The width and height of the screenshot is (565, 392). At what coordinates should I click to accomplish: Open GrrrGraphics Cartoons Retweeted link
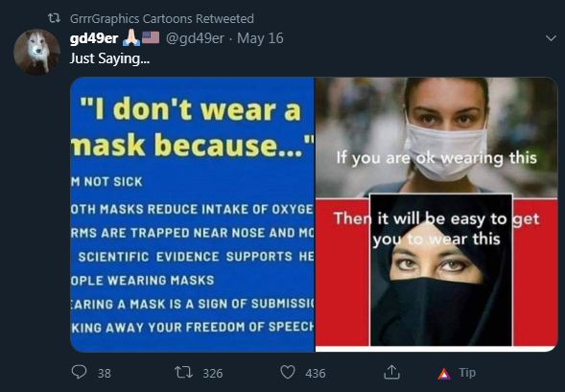(162, 18)
